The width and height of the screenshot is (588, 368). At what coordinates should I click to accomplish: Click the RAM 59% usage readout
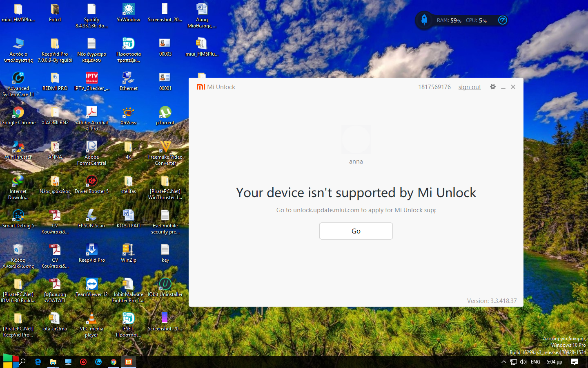point(449,20)
